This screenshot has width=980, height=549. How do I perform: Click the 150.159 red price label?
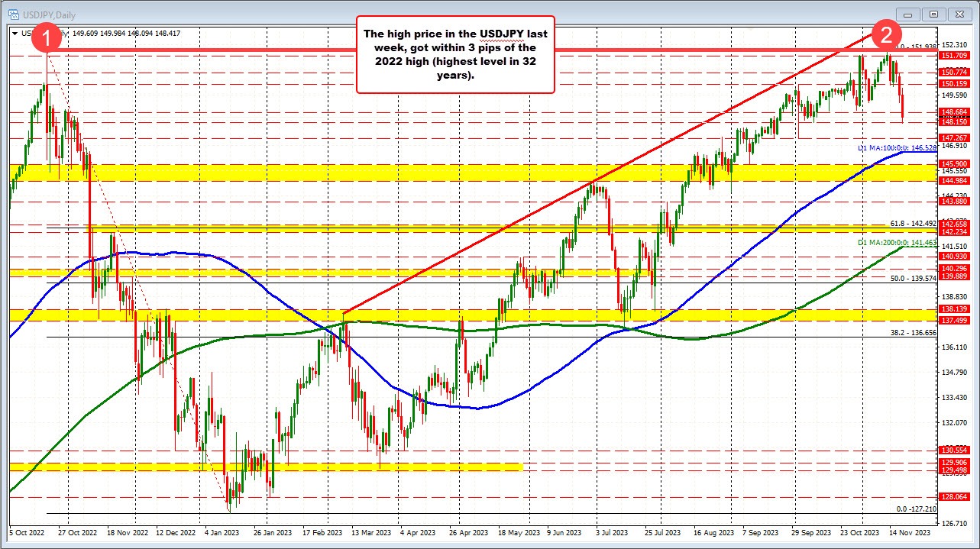coord(955,83)
